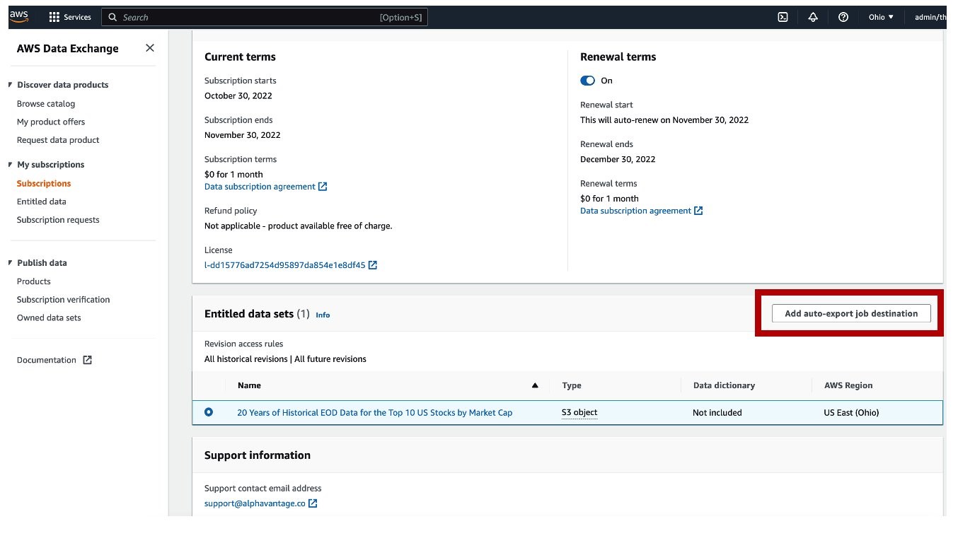Screen dimensions: 958x560
Task: Open the admin account menu
Action: pos(930,17)
